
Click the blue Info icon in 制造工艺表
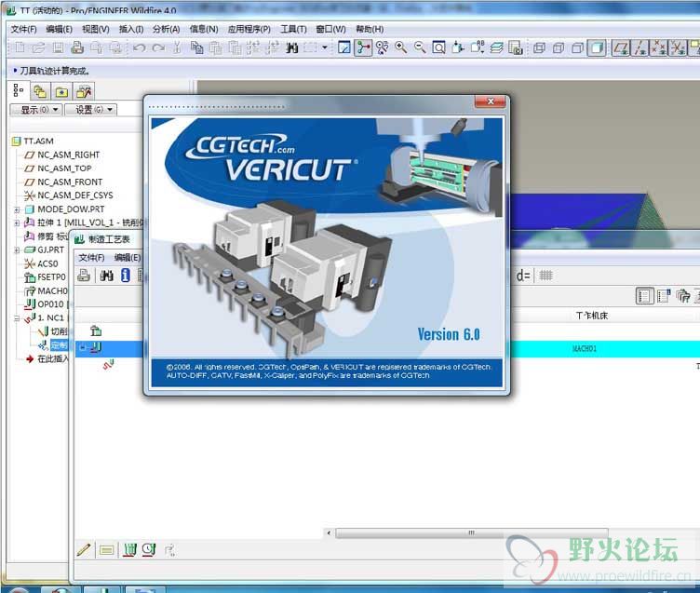pyautogui.click(x=126, y=276)
